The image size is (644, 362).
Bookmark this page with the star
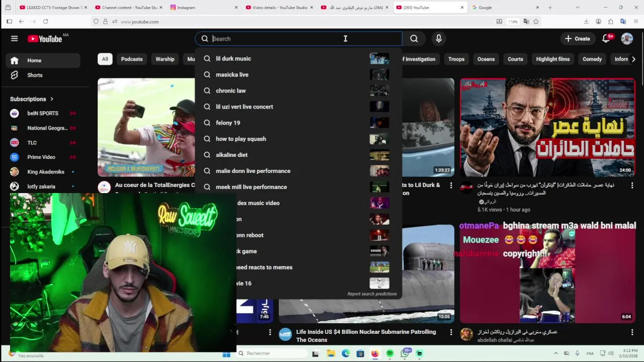click(536, 22)
